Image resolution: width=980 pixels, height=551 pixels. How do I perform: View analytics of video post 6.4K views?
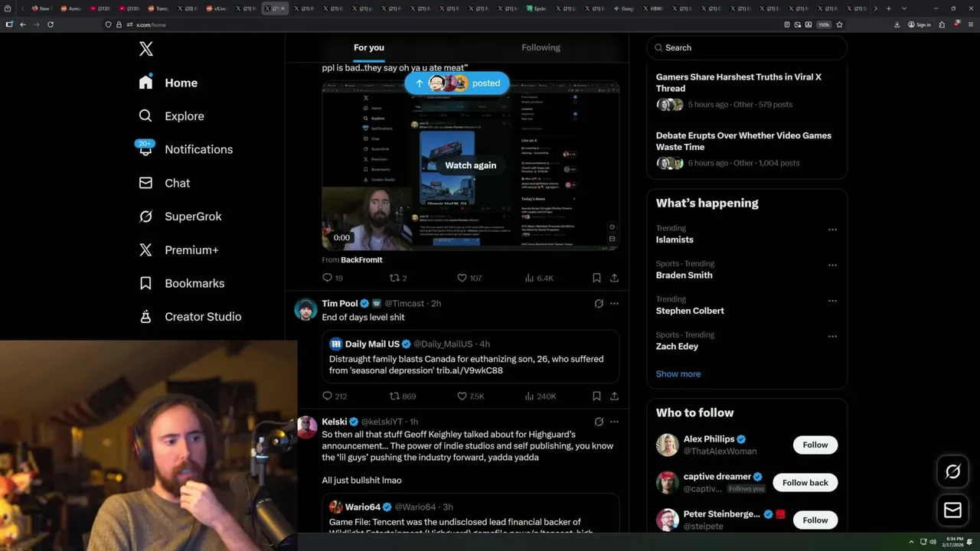pyautogui.click(x=539, y=278)
